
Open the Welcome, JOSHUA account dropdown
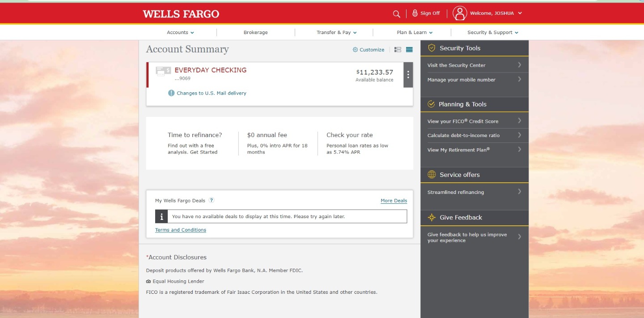496,13
